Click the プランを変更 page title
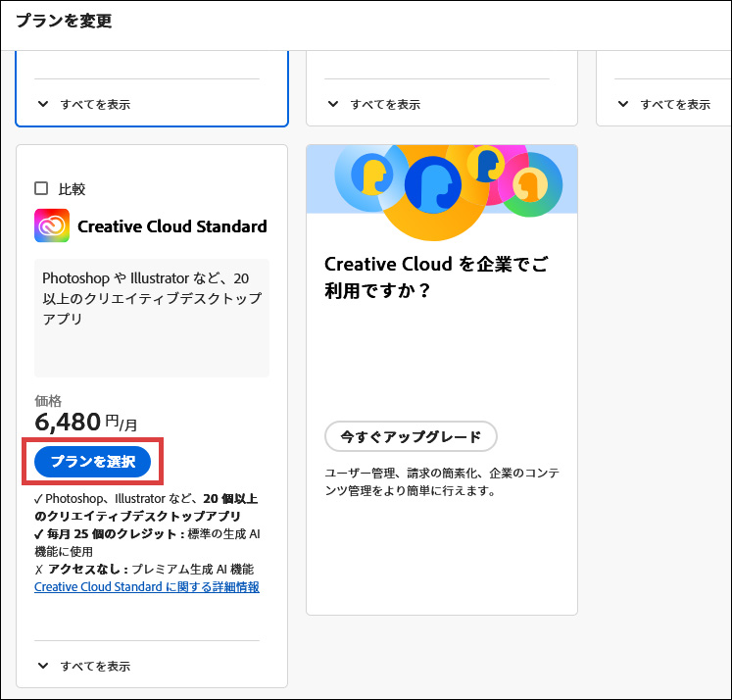Screen dimensions: 732x700 click(x=64, y=21)
